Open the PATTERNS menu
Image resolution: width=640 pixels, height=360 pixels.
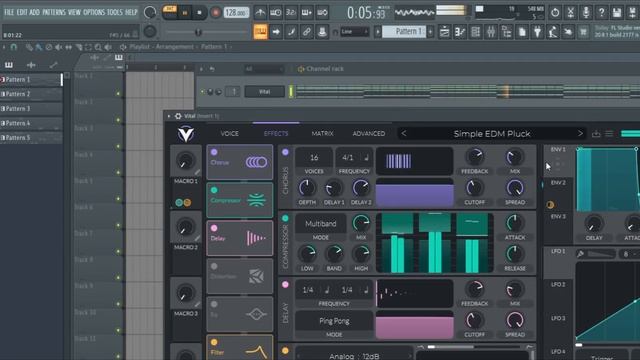point(54,12)
